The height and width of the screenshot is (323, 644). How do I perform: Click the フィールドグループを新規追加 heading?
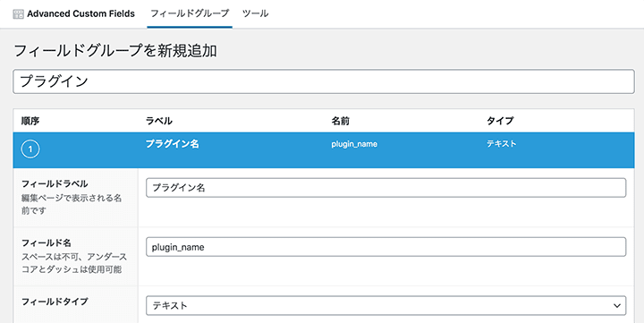115,51
